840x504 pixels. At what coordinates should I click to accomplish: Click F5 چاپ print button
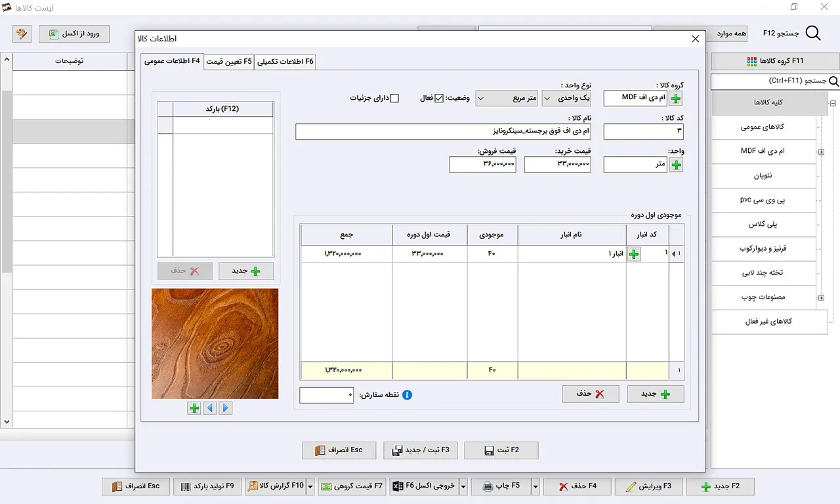501,486
